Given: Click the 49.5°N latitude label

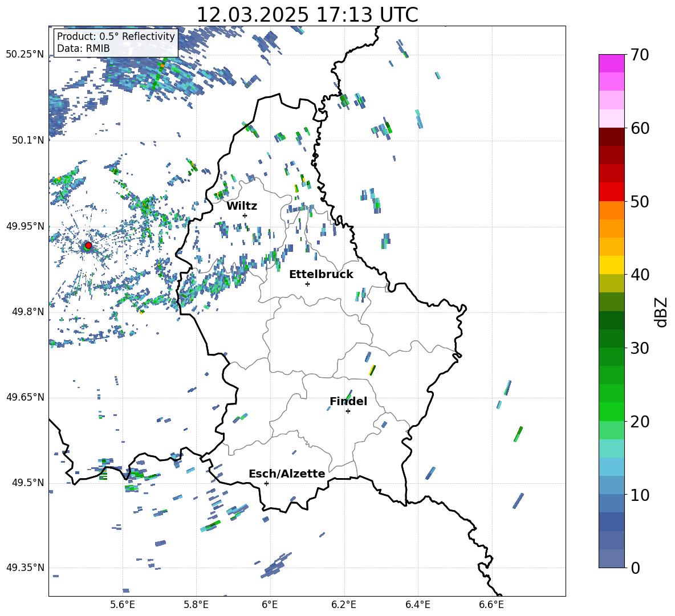Looking at the screenshot, I should (28, 483).
